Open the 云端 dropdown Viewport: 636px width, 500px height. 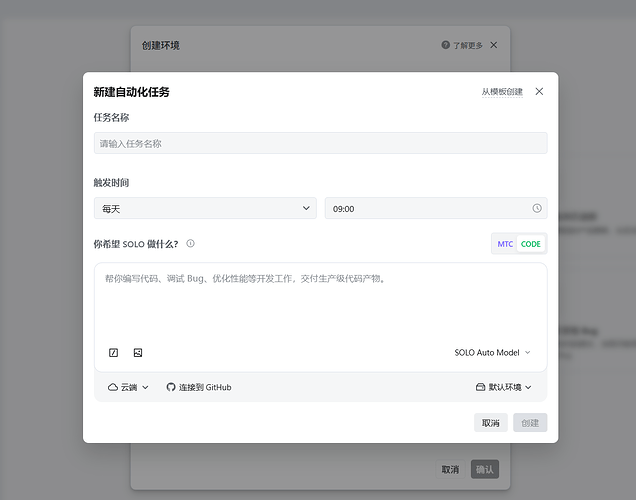click(128, 387)
